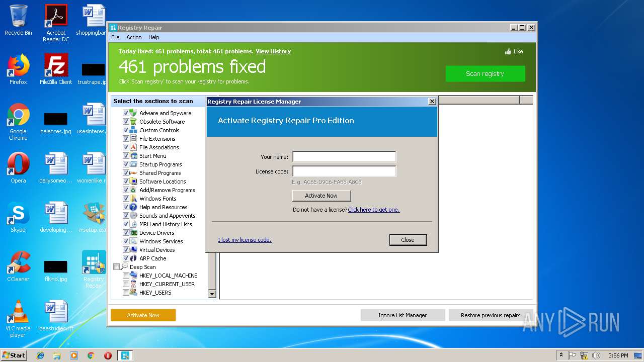Uncheck the File Extensions checkbox
Screen dimensions: 644x362
pyautogui.click(x=126, y=139)
